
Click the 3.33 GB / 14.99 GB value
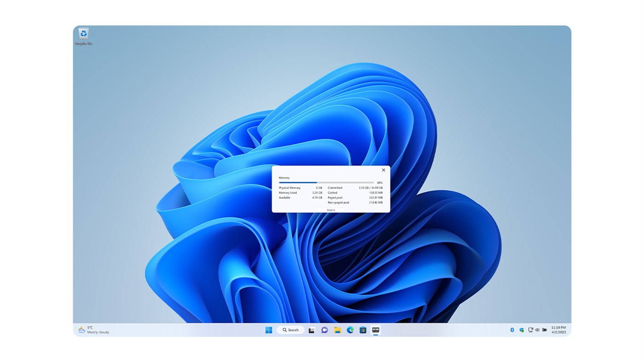tap(371, 188)
